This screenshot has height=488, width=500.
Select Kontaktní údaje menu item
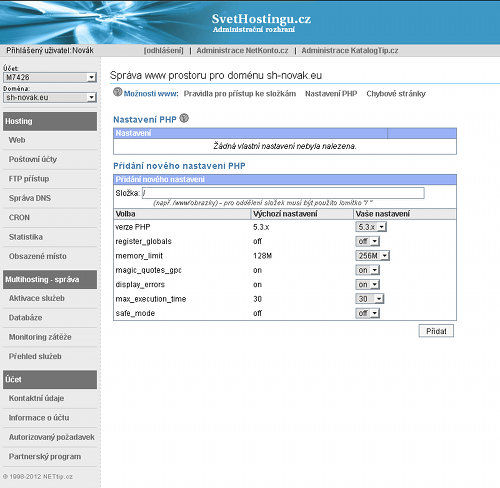(x=36, y=398)
